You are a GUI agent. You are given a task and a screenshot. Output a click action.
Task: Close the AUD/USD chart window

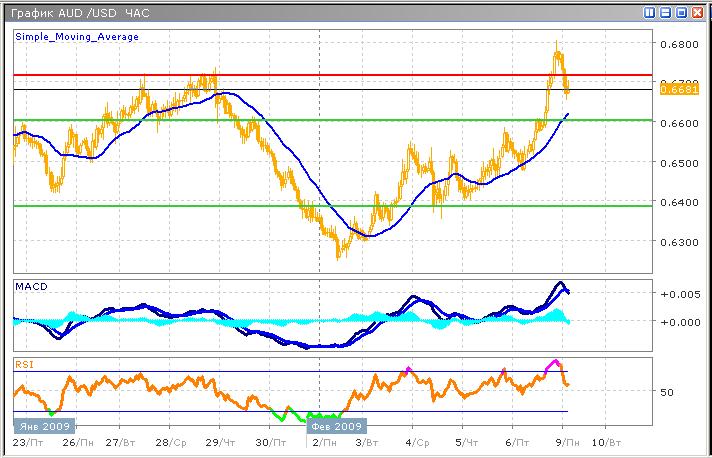coord(696,12)
